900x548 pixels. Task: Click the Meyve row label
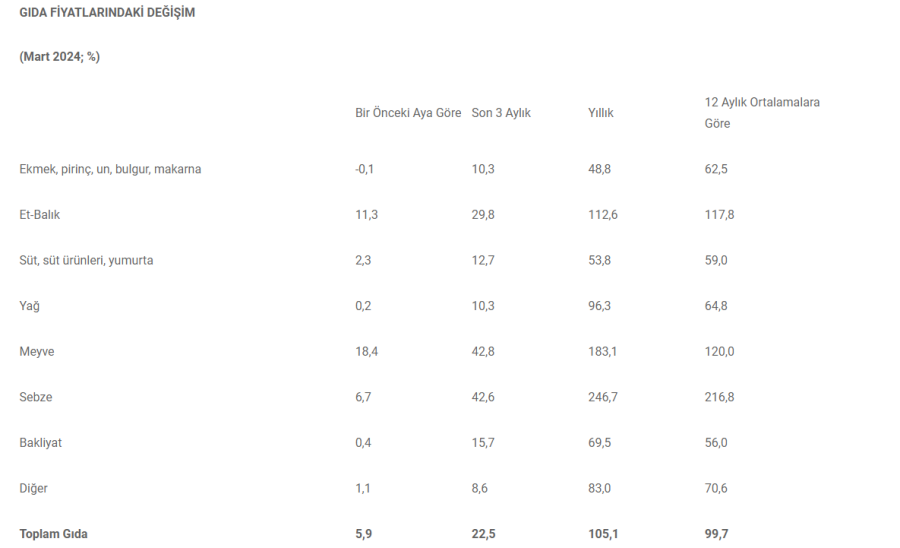37,352
